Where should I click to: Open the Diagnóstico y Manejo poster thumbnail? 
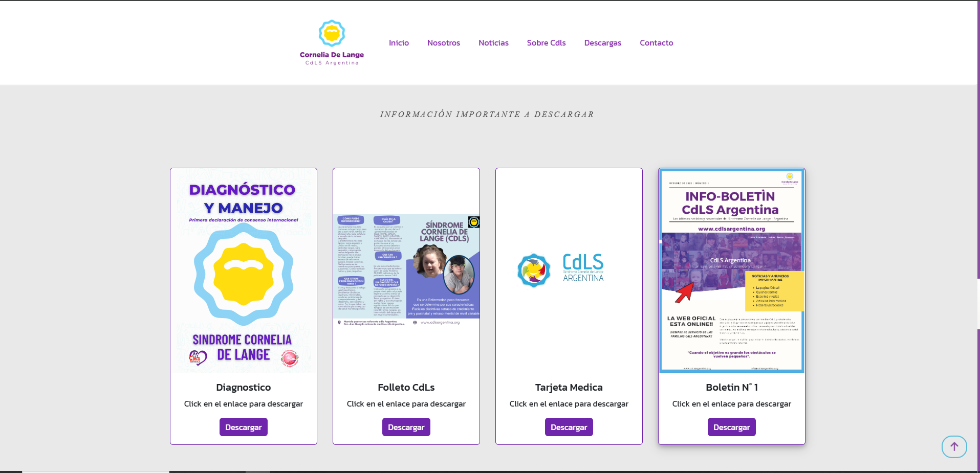point(243,271)
